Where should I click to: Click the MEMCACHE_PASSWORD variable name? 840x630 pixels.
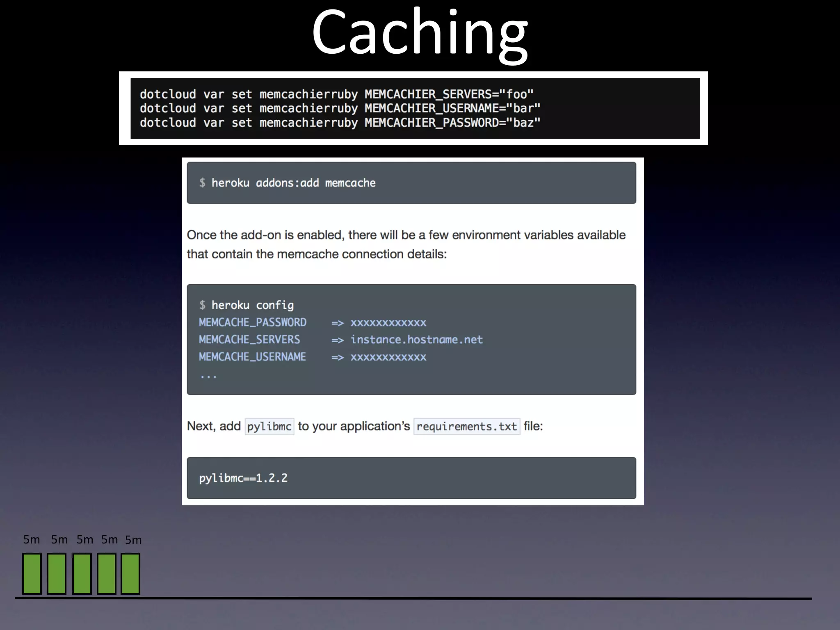click(x=253, y=322)
